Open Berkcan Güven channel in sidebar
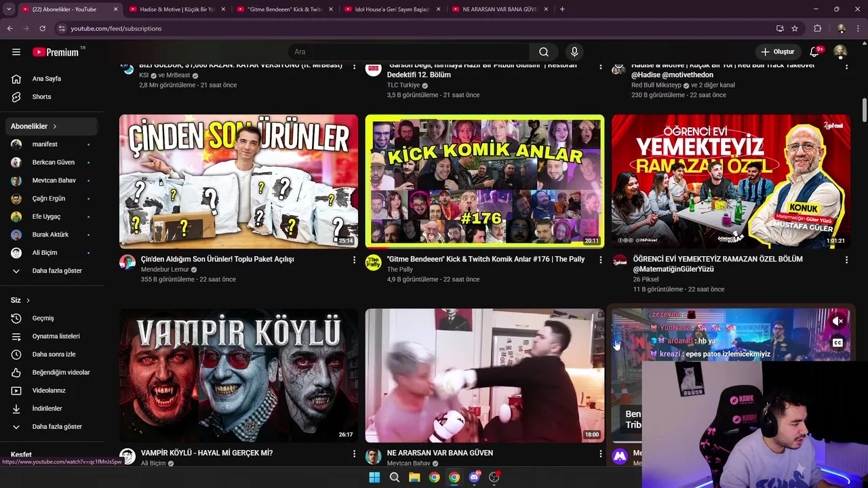This screenshot has height=488, width=868. click(52, 163)
